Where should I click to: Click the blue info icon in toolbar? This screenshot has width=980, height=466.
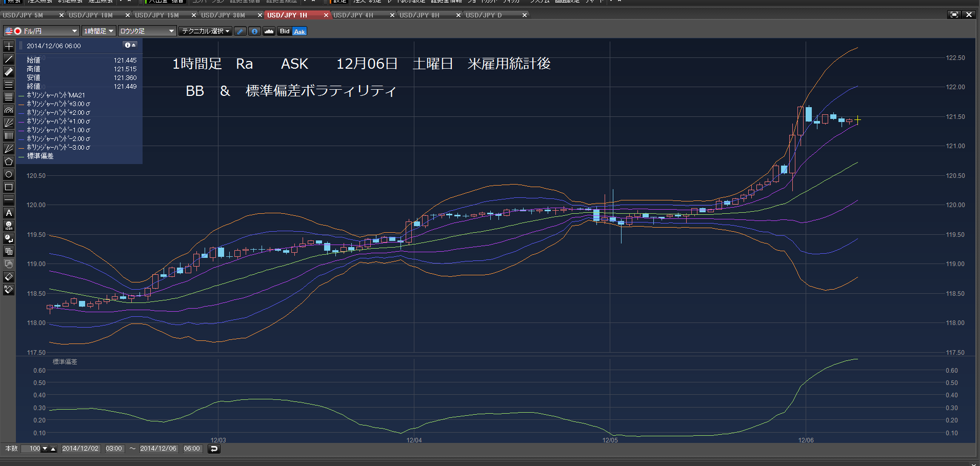tap(254, 31)
